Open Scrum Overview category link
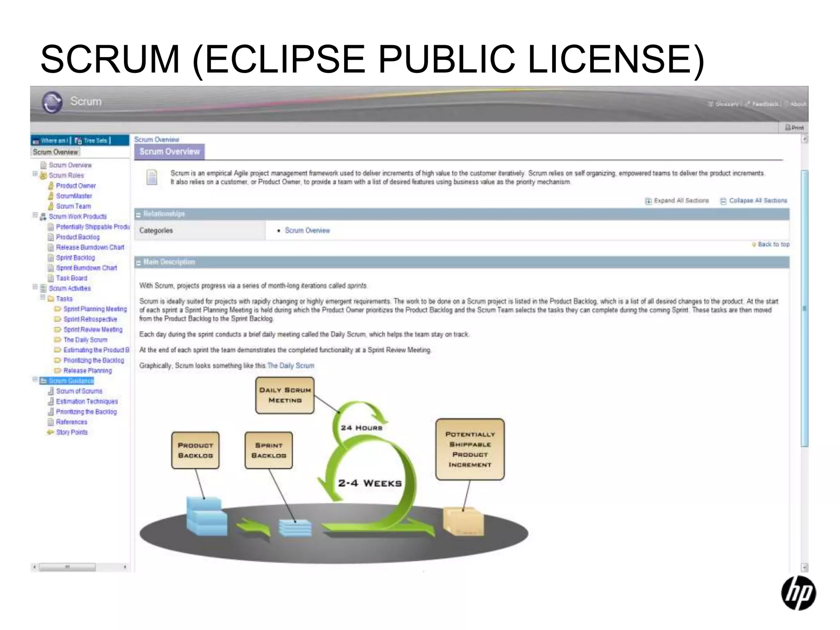Viewport: 840px width, 630px height. [307, 231]
